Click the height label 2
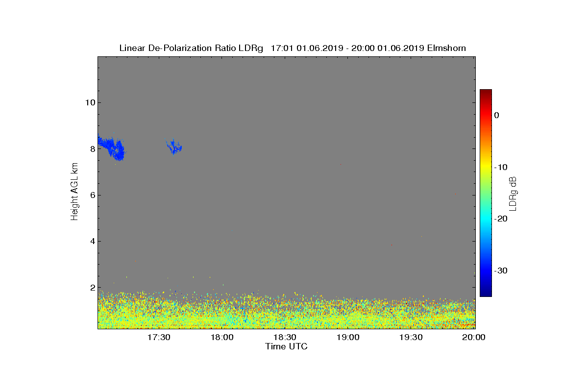This screenshot has height=392, width=588. (91, 288)
